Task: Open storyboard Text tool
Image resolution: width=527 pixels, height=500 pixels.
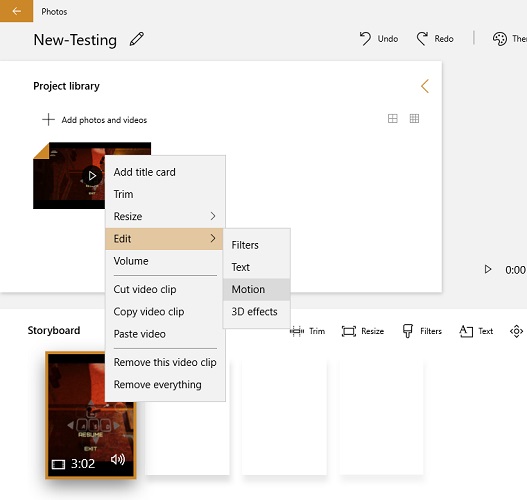Action: tap(476, 331)
